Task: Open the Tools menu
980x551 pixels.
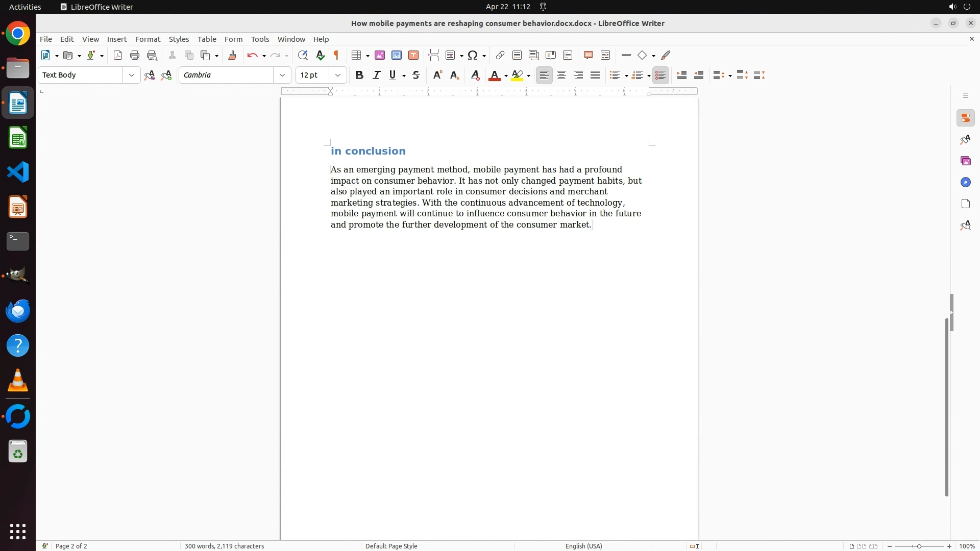Action: click(260, 39)
